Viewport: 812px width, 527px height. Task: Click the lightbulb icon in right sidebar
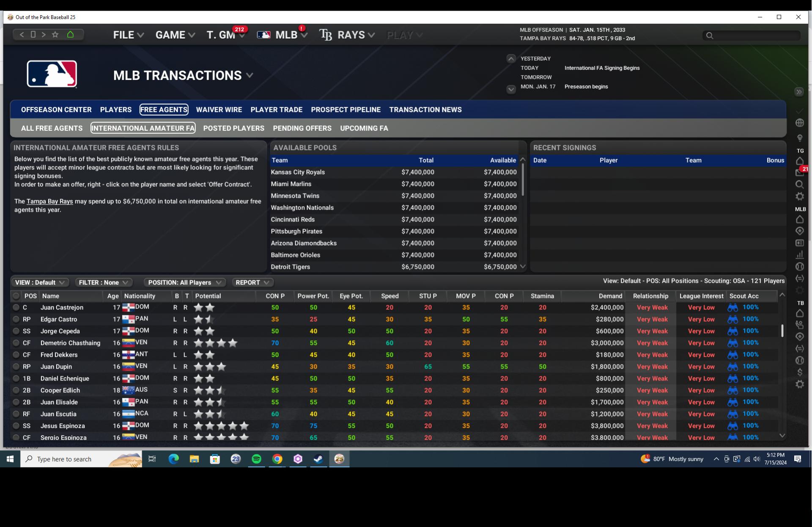click(799, 138)
